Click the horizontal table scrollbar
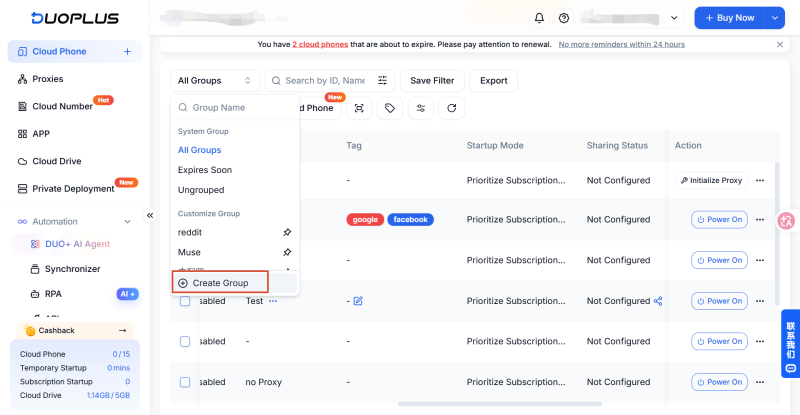Viewport: 800px width, 415px height. 499,404
